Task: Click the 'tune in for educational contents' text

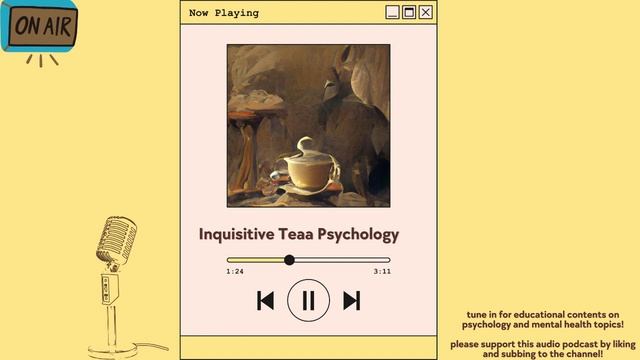Action: 543,320
